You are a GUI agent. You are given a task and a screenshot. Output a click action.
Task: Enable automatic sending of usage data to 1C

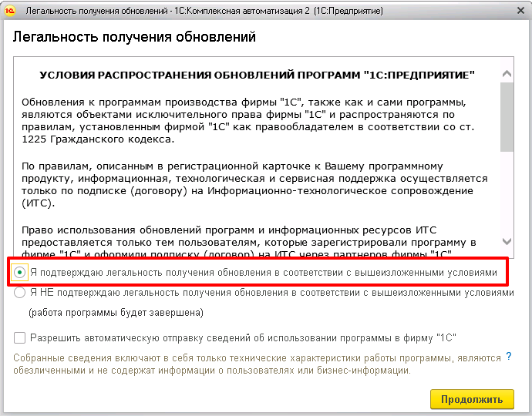20,337
